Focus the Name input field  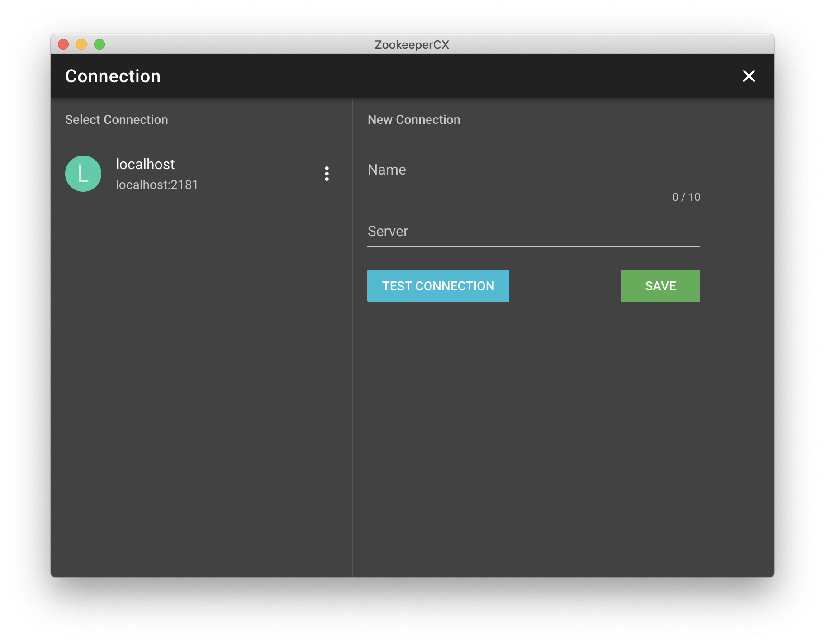(533, 170)
